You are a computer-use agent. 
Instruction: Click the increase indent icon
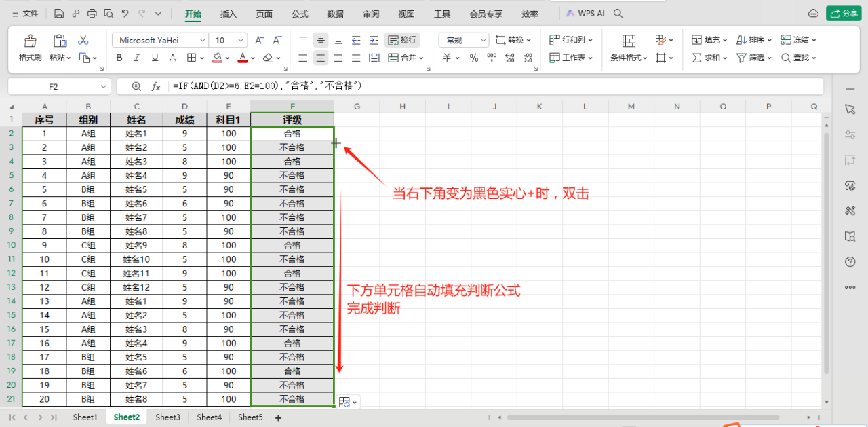point(373,40)
